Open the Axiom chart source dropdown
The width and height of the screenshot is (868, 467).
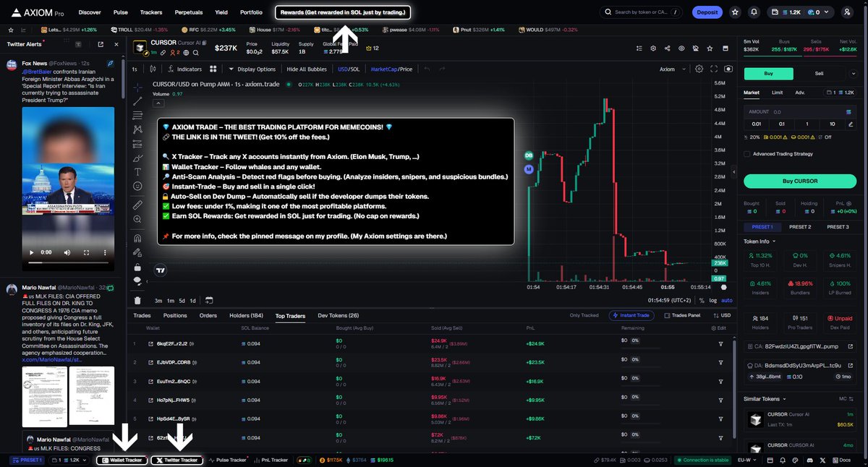coord(671,69)
